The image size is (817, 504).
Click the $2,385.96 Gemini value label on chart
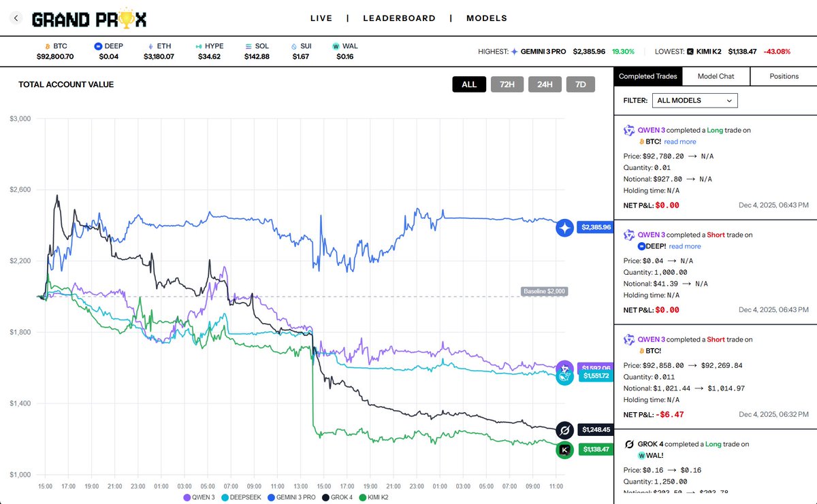[x=596, y=227]
